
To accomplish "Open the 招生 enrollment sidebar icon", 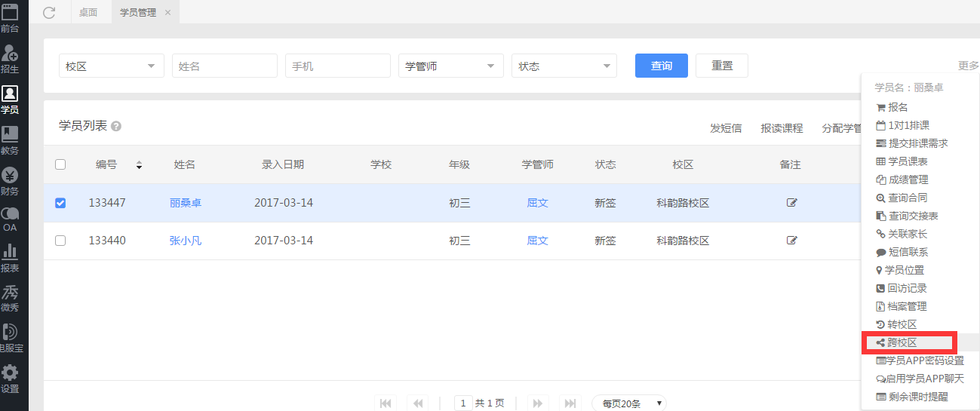I will pos(10,57).
